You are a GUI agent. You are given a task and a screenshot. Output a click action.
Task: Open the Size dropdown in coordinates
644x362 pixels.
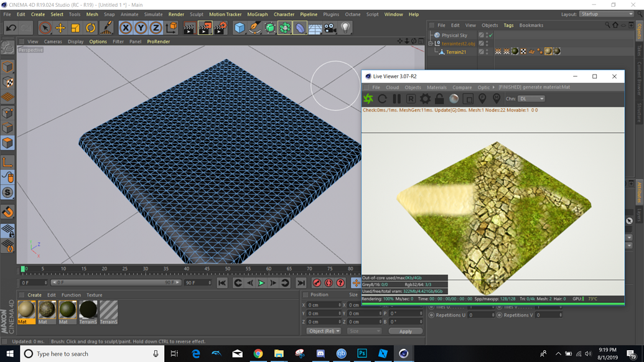tap(363, 332)
